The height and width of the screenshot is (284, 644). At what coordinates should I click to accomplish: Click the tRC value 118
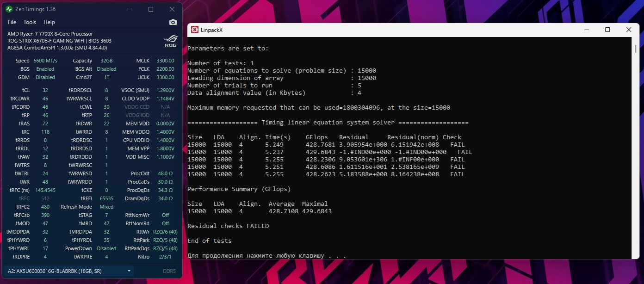[x=45, y=132]
